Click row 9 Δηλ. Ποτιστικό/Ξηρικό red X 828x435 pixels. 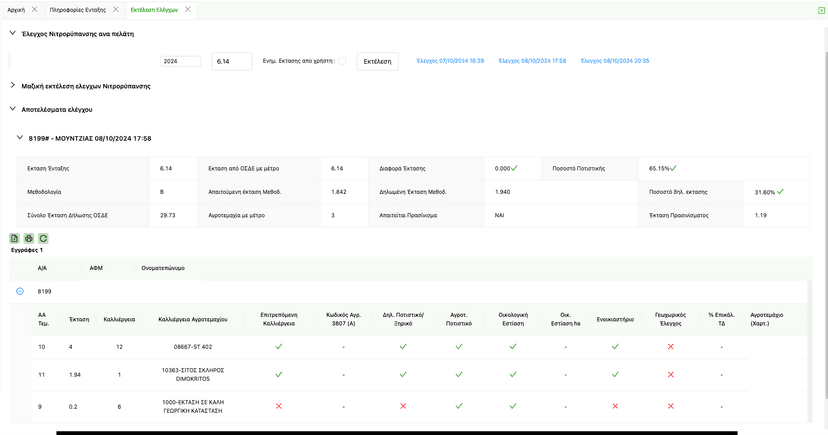pos(403,406)
